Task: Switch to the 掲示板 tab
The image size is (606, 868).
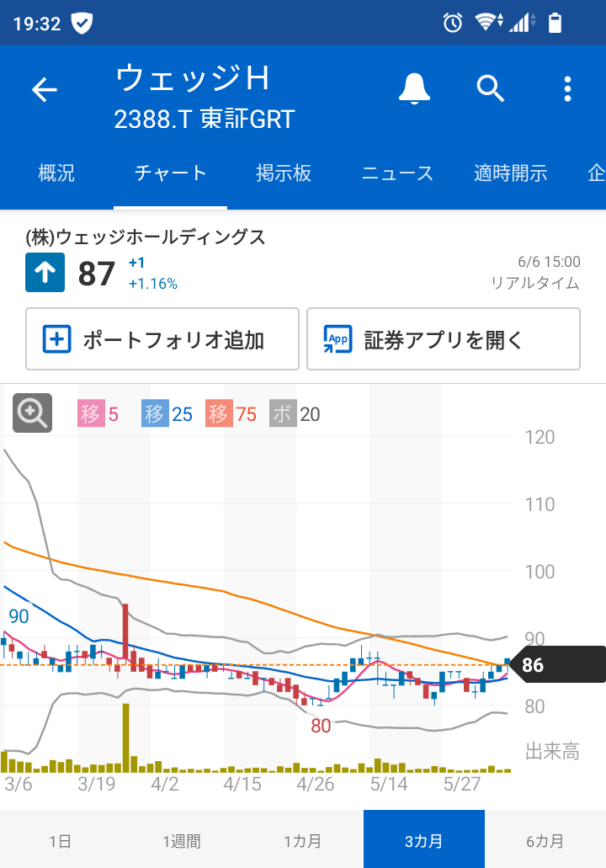Action: 283,173
